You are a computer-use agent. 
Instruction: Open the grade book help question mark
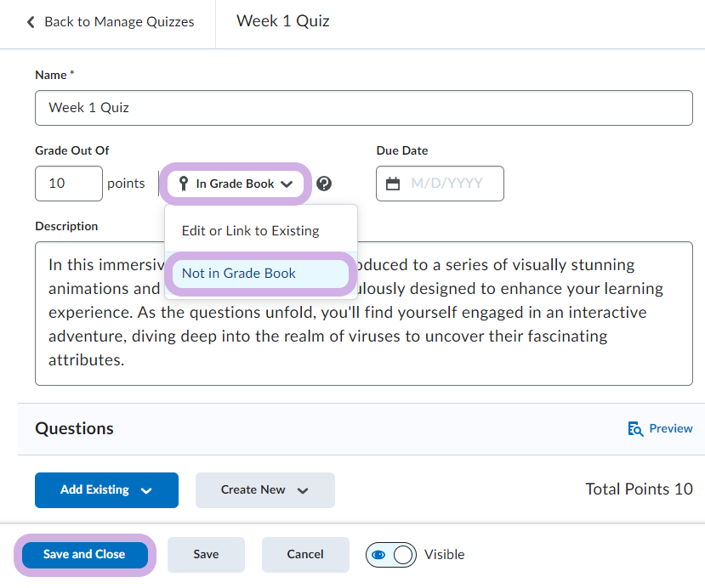(x=324, y=184)
